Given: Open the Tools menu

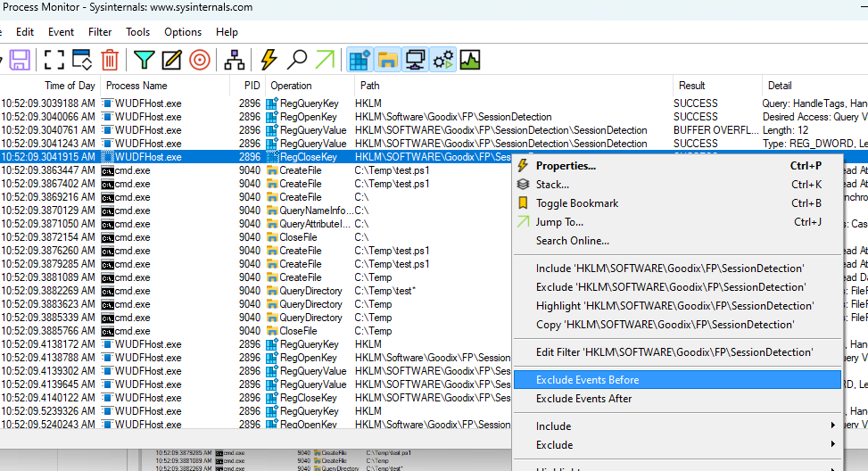Looking at the screenshot, I should 138,32.
